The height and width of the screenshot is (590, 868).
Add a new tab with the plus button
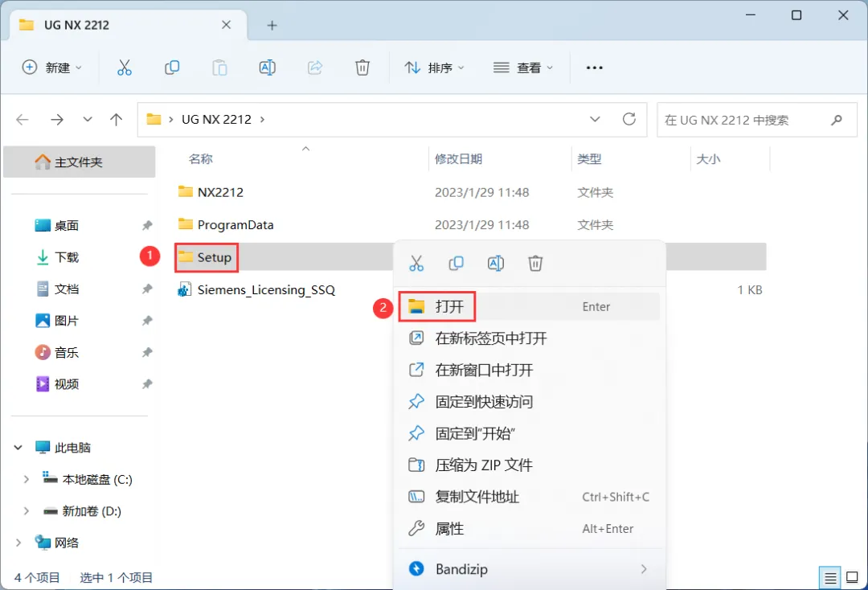click(272, 26)
